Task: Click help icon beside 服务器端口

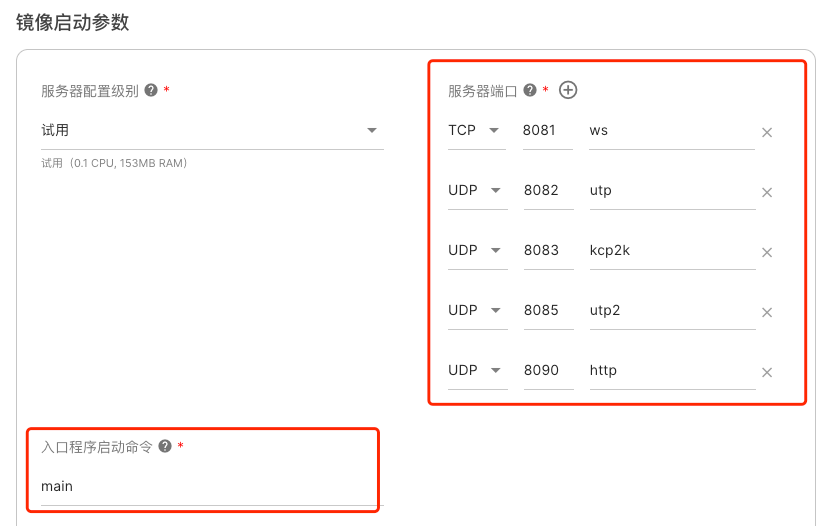Action: 530,90
